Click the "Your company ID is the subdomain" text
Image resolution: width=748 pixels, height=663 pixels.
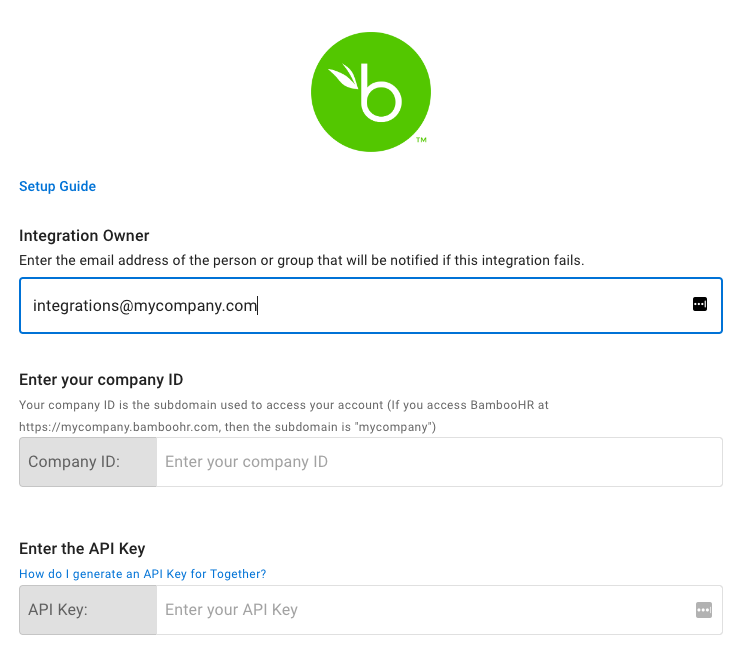pos(110,405)
